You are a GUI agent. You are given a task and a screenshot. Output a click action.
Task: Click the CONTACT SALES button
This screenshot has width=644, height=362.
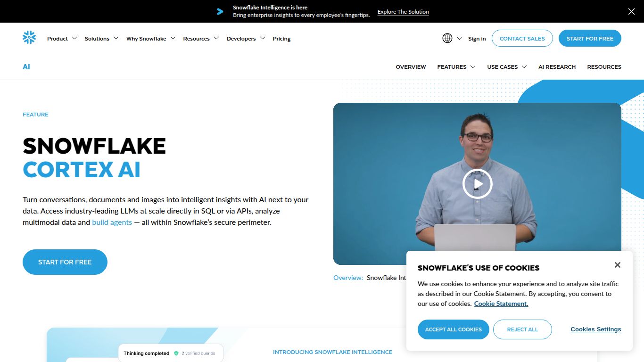click(522, 39)
